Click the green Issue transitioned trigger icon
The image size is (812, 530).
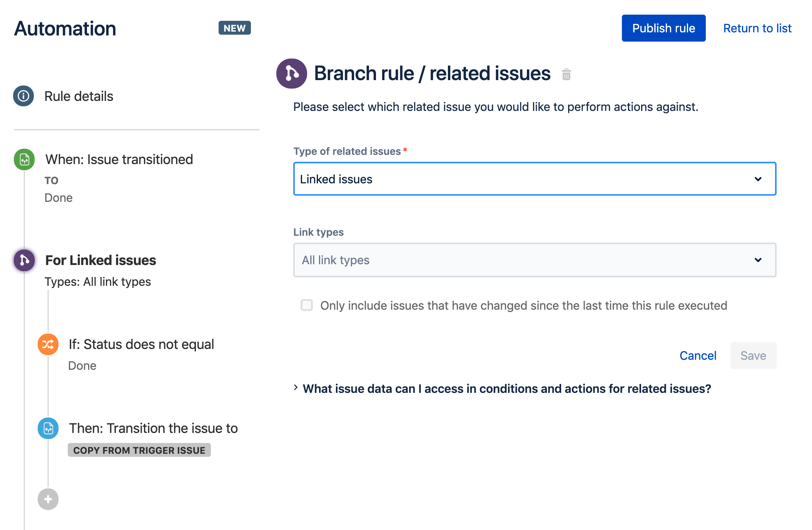(x=24, y=159)
